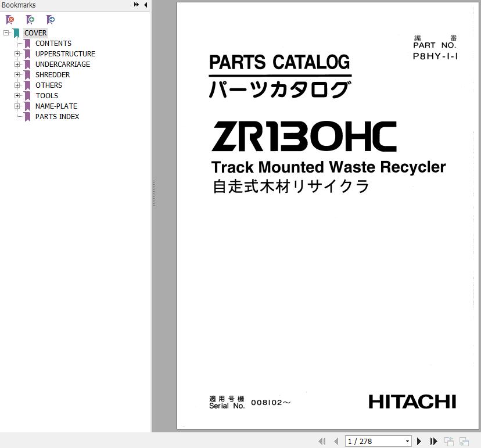Click the CONTENTS bookmark ribbon icon
The height and width of the screenshot is (448, 481).
point(27,44)
